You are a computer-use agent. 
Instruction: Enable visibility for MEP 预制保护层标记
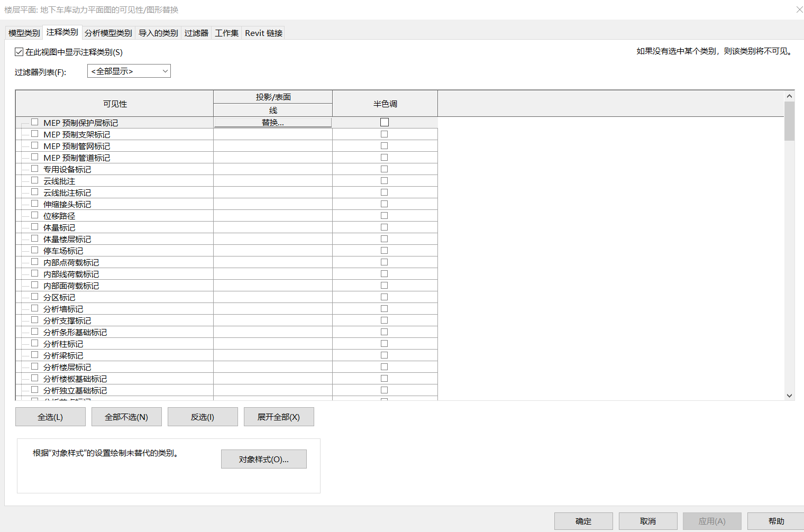click(35, 122)
